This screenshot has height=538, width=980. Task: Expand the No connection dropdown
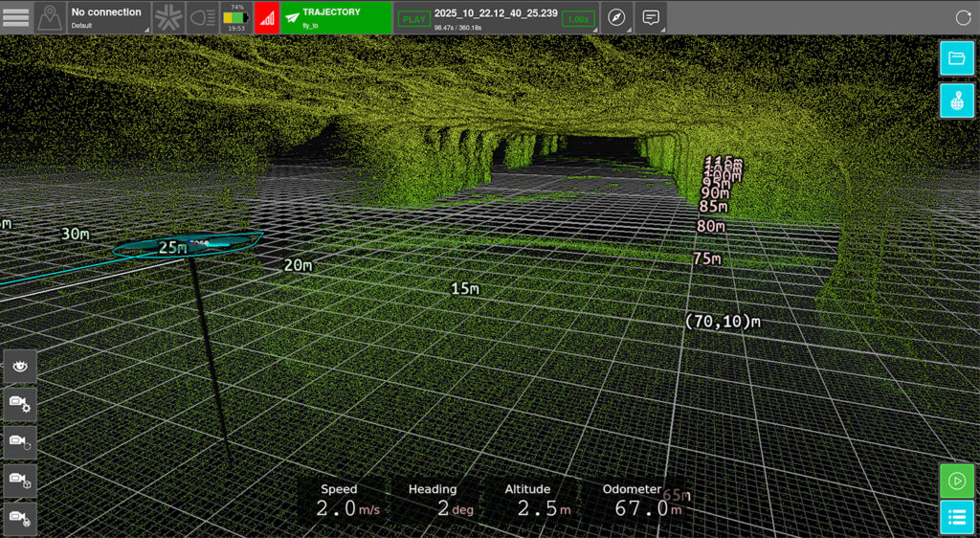[107, 17]
